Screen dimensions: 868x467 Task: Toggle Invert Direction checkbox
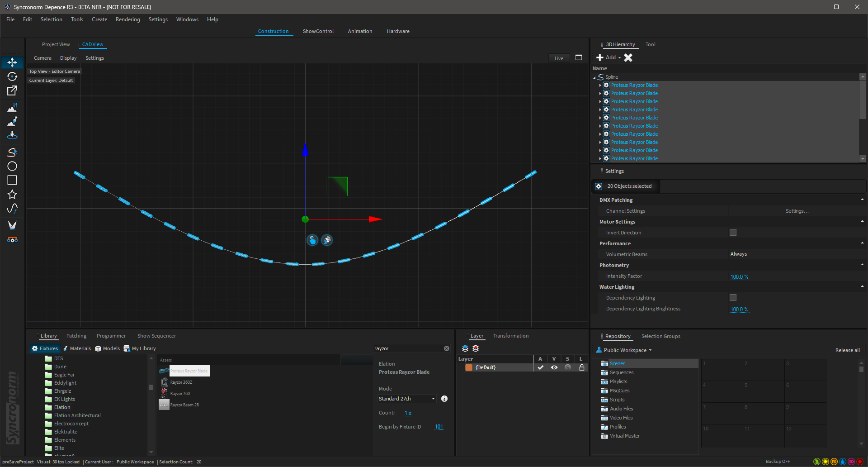733,233
